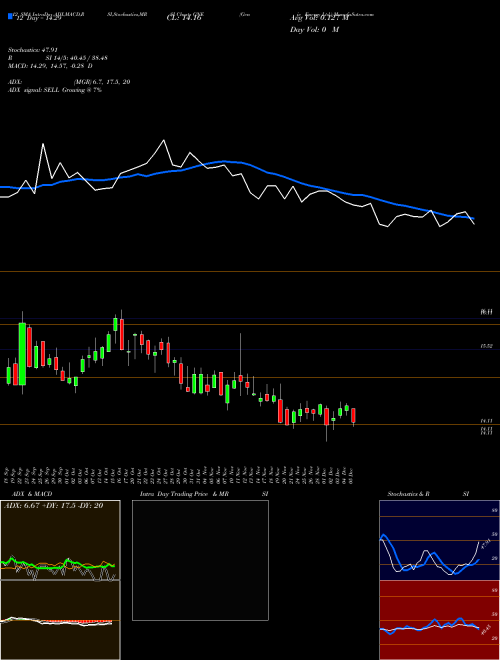
Task: Click the 'Avg Vol: 0.127 M' value
Action: [319, 18]
